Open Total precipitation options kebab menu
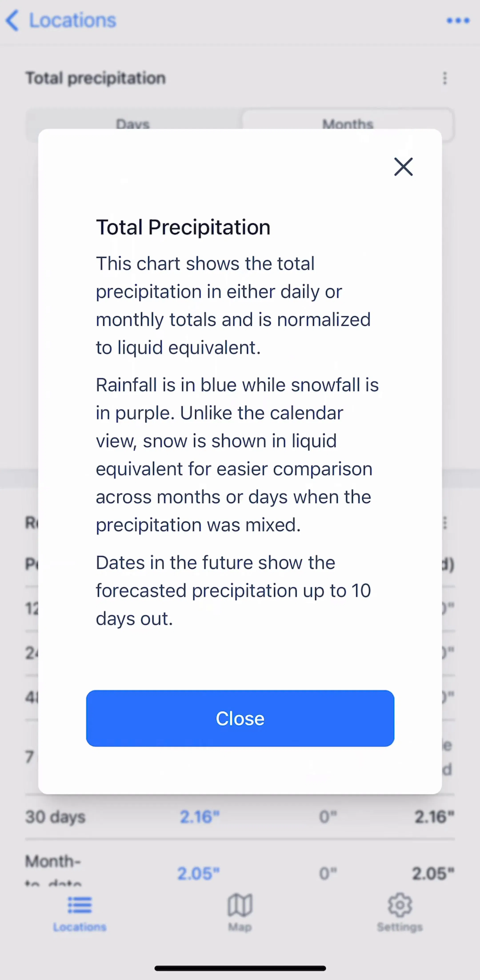 [x=445, y=78]
